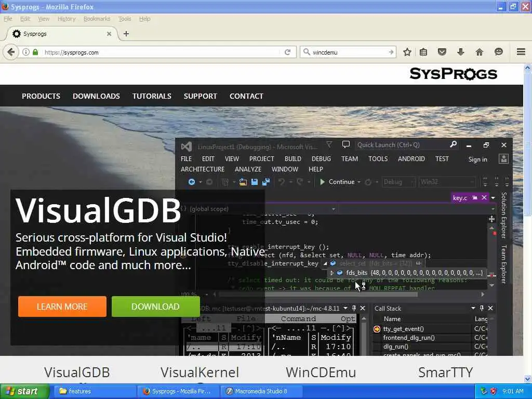
Task: Open the VisualKernel product heading
Action: click(x=200, y=372)
